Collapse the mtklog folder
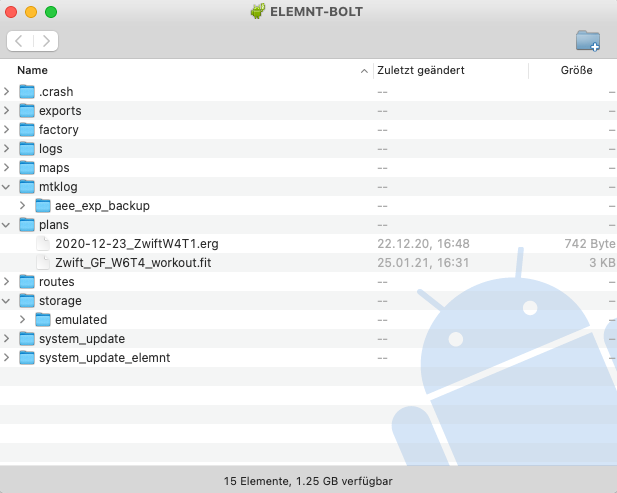The image size is (617, 493). (7, 187)
